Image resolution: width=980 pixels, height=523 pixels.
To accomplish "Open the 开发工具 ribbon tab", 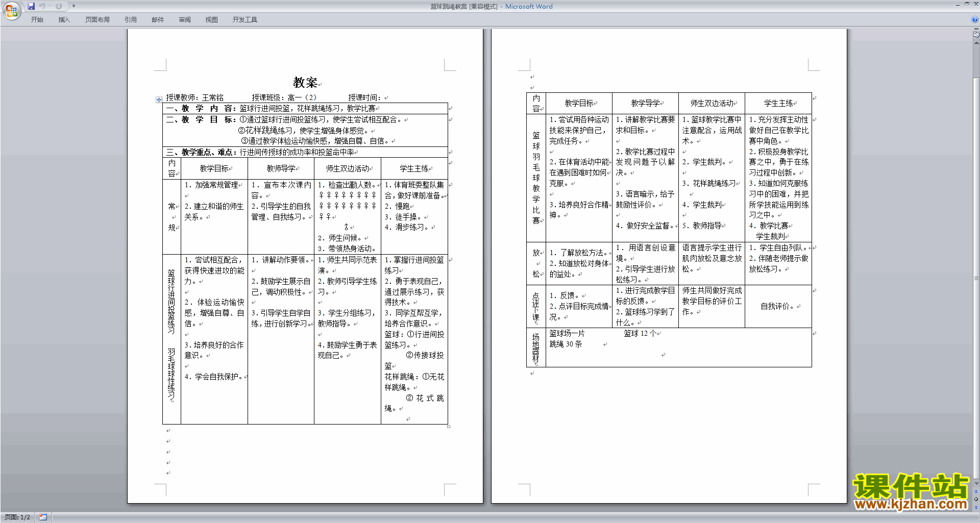I will point(245,20).
